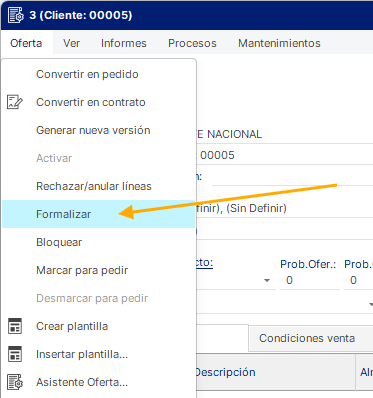The height and width of the screenshot is (398, 373).
Task: Select Convertir en contrato menu entry
Action: (98, 102)
